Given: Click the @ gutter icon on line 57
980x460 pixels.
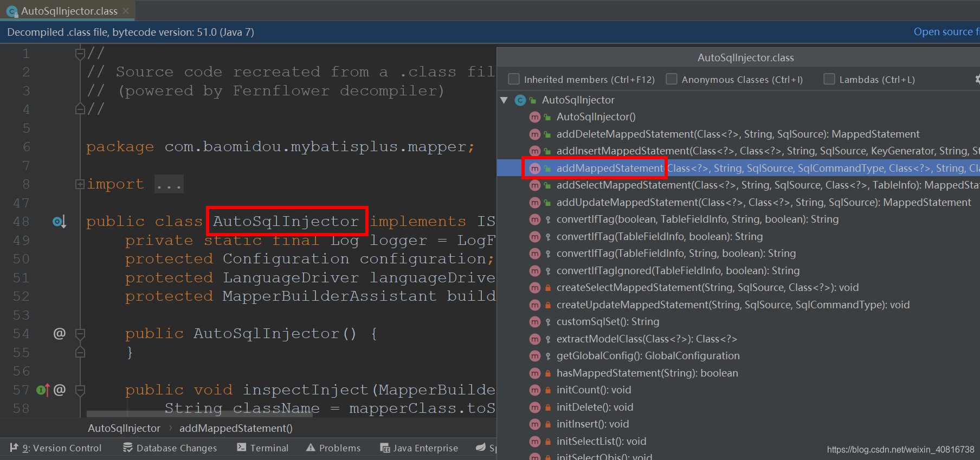Looking at the screenshot, I should click(60, 390).
